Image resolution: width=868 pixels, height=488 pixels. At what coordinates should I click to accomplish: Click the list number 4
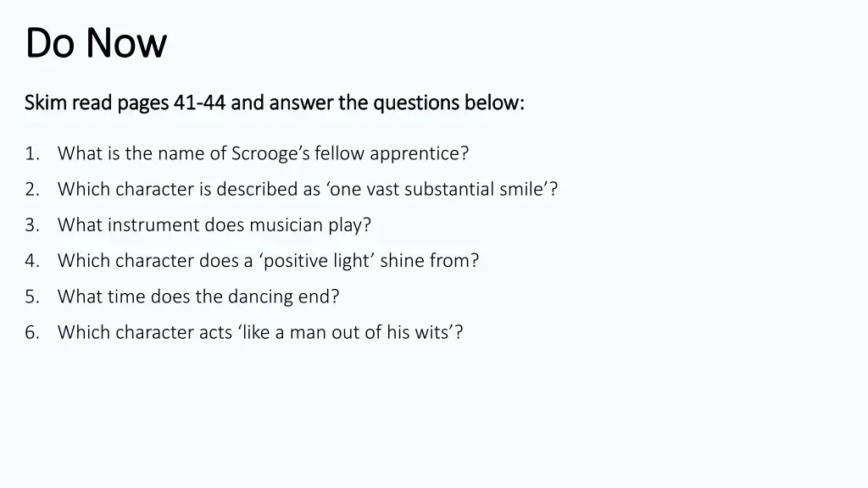32,261
